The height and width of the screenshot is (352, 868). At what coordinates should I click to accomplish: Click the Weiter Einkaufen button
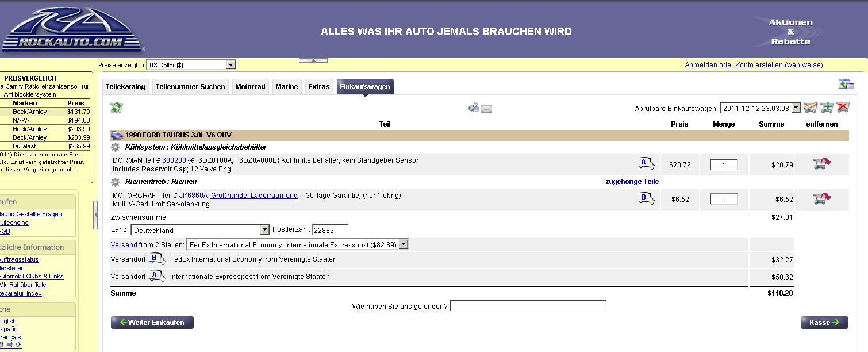click(x=152, y=323)
